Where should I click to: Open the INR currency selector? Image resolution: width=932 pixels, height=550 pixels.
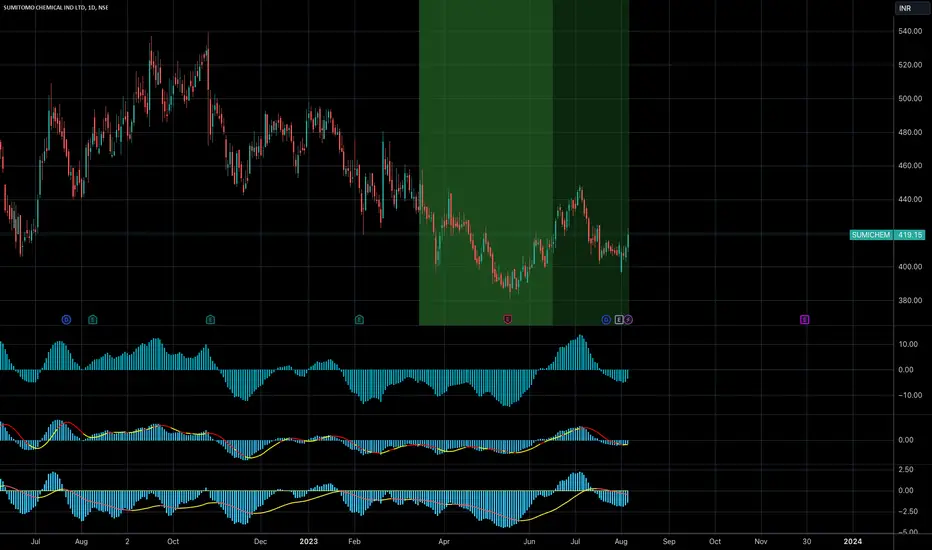tap(912, 8)
